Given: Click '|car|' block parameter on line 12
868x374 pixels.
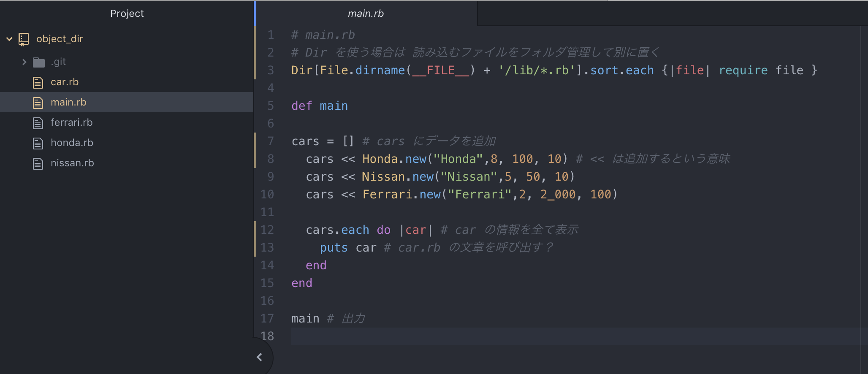Looking at the screenshot, I should pyautogui.click(x=416, y=230).
